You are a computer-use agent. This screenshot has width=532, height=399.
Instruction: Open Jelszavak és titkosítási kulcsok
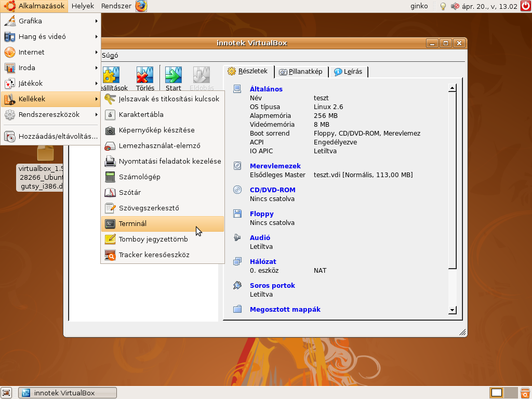[163, 99]
